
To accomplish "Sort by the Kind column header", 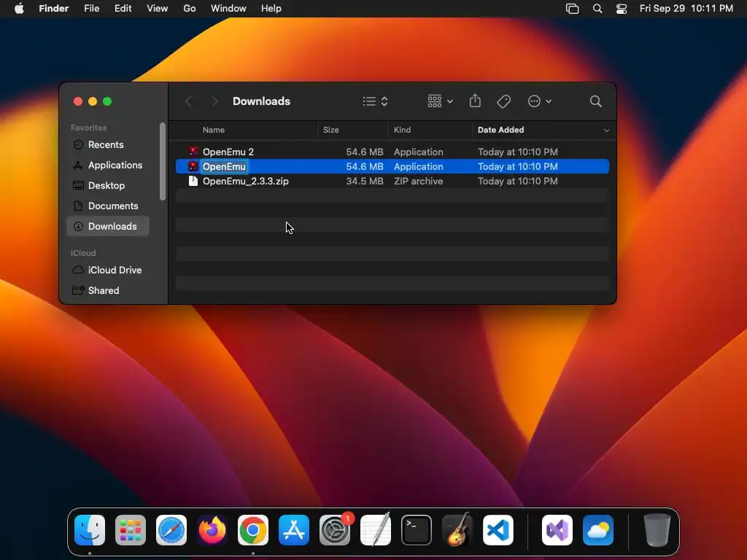I will (402, 130).
